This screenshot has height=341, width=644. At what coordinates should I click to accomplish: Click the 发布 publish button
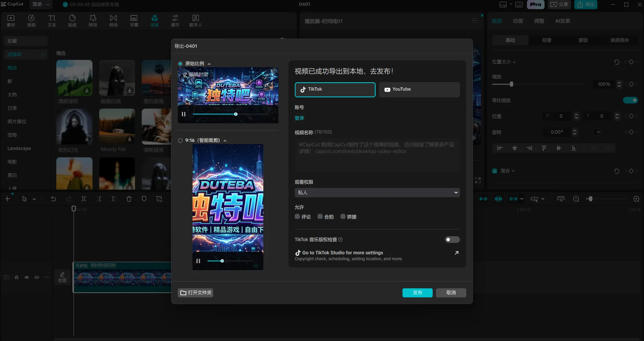coord(417,293)
